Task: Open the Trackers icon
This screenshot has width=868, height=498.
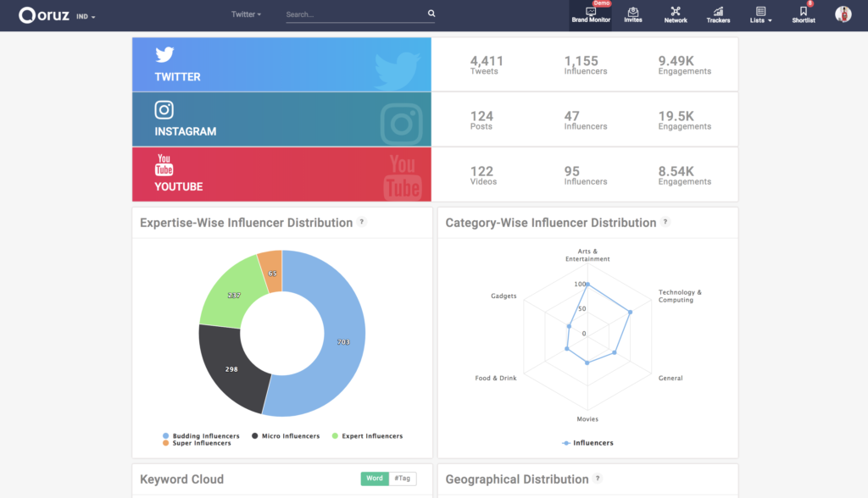Action: coord(718,15)
